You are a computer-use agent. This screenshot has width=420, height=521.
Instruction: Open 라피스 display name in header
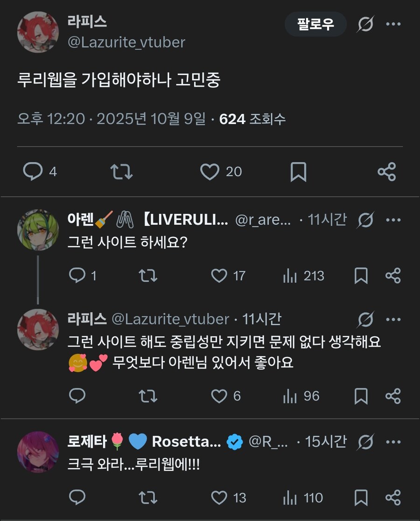87,21
